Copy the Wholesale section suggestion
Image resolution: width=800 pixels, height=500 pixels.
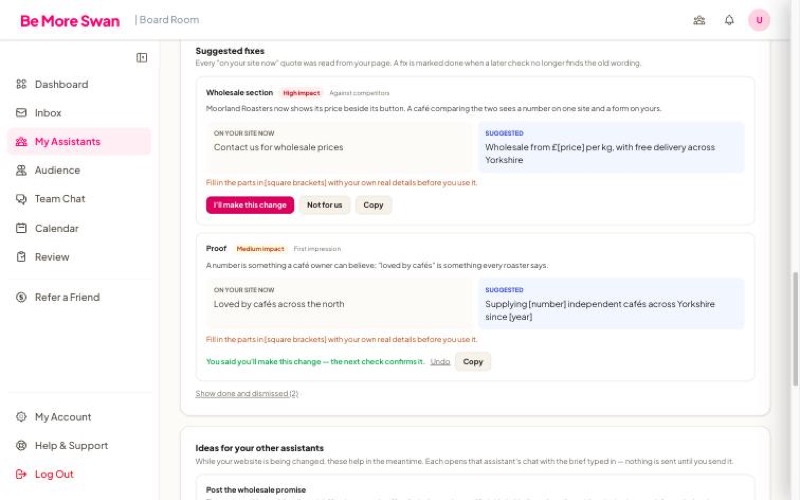tap(373, 205)
